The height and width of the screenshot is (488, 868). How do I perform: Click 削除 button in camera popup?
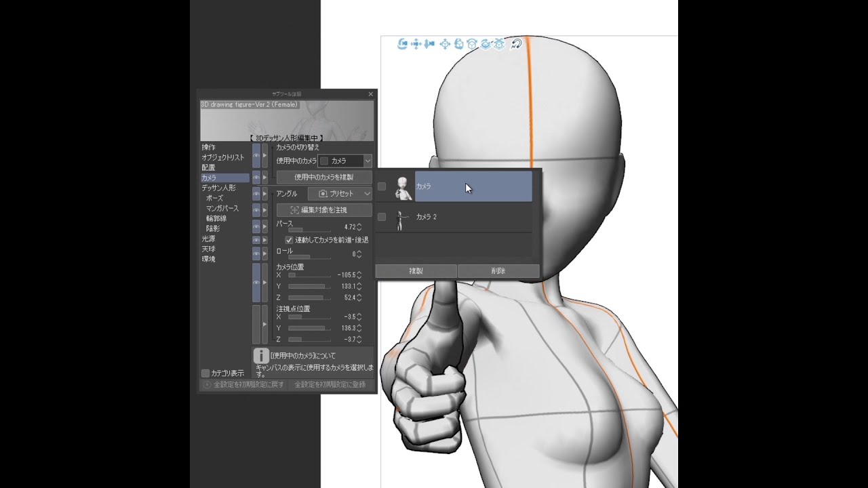point(498,270)
